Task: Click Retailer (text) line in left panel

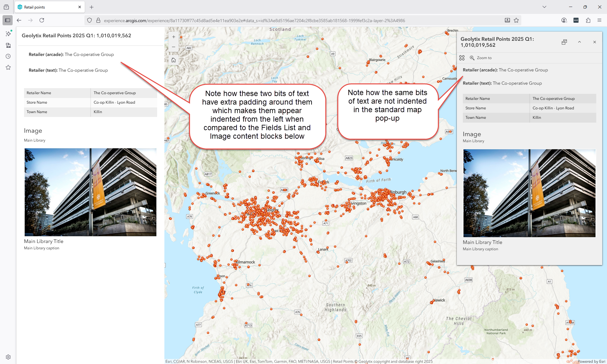Action: tap(68, 70)
